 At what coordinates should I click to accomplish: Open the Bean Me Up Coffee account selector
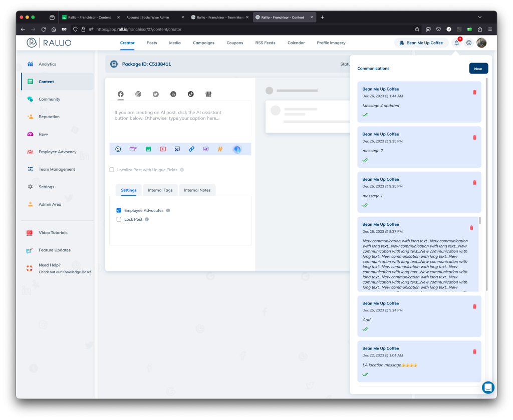tap(421, 43)
